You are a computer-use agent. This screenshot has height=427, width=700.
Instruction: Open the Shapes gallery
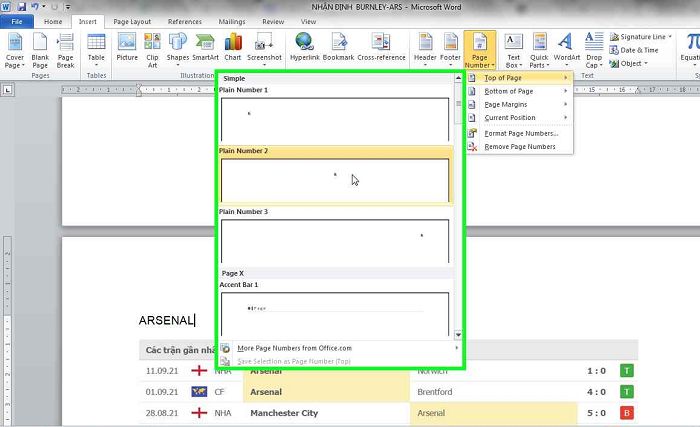(x=178, y=50)
